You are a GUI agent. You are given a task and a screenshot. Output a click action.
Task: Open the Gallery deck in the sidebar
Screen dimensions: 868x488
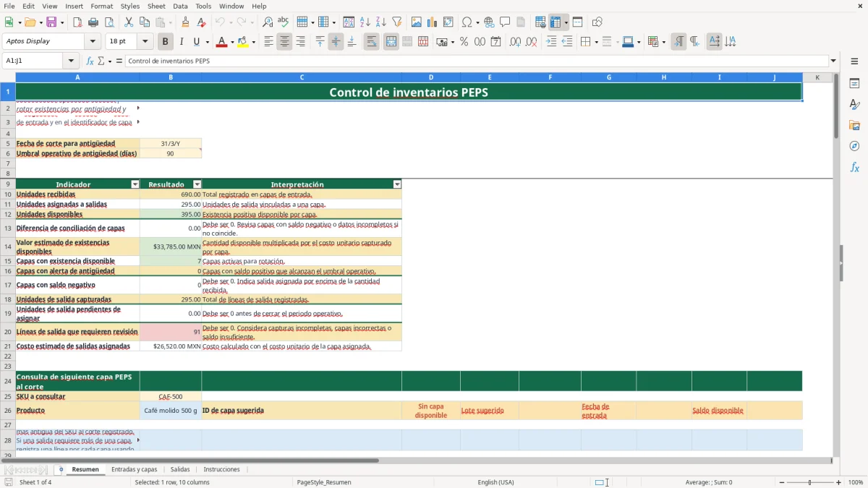(x=854, y=126)
